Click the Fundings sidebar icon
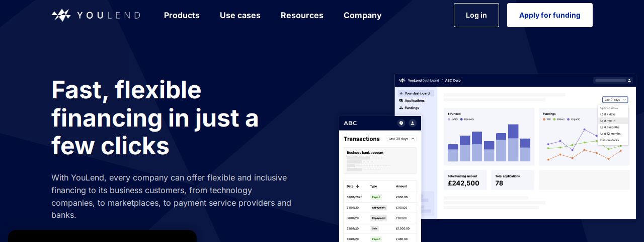This screenshot has height=242, width=644. tap(401, 107)
